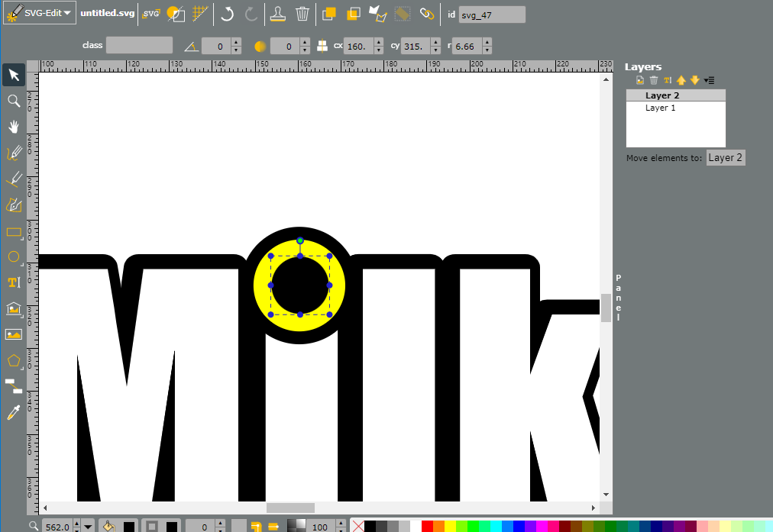This screenshot has height=532, width=773.
Task: Pick the Ellipse drawing tool
Action: click(14, 256)
